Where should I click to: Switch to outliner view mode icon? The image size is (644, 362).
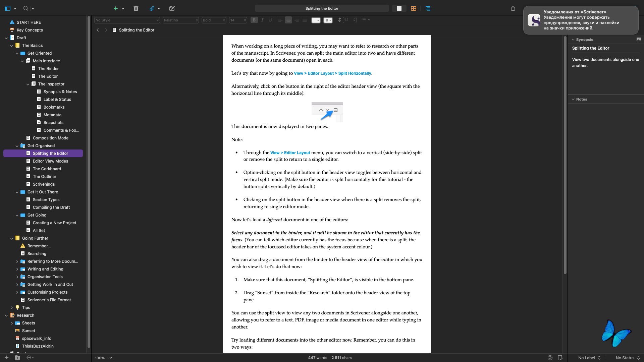[x=428, y=8]
